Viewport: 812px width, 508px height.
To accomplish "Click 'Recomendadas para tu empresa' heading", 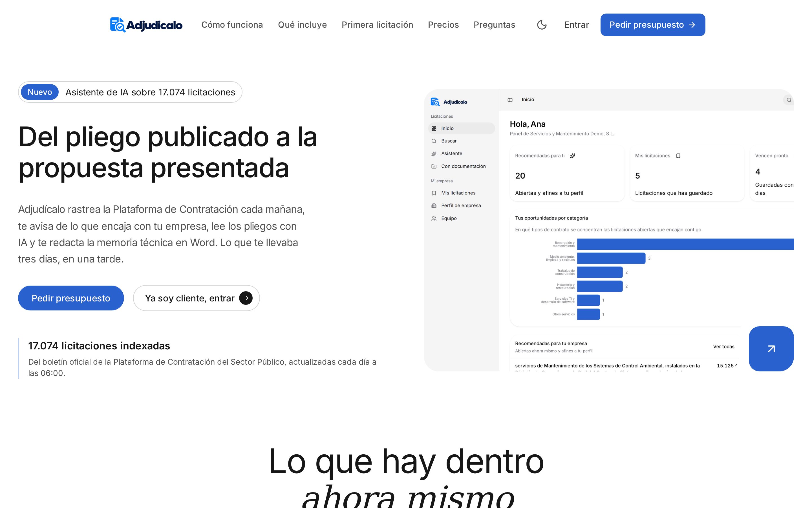I will click(x=551, y=343).
